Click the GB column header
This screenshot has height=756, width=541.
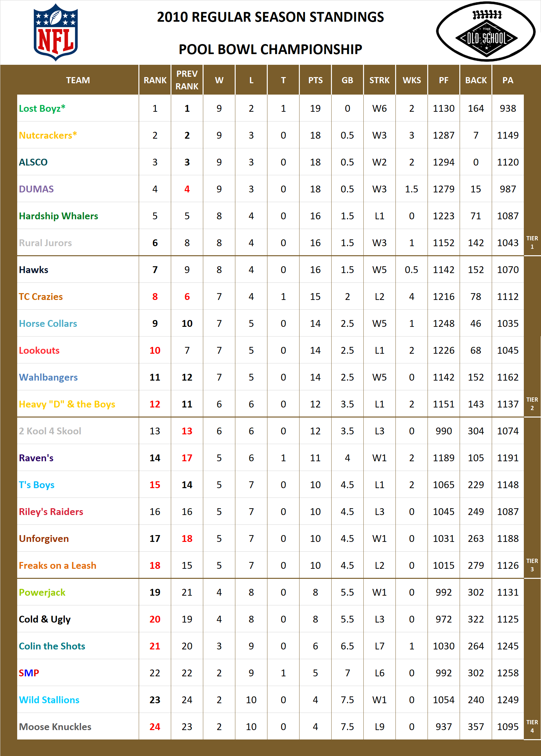click(x=347, y=80)
